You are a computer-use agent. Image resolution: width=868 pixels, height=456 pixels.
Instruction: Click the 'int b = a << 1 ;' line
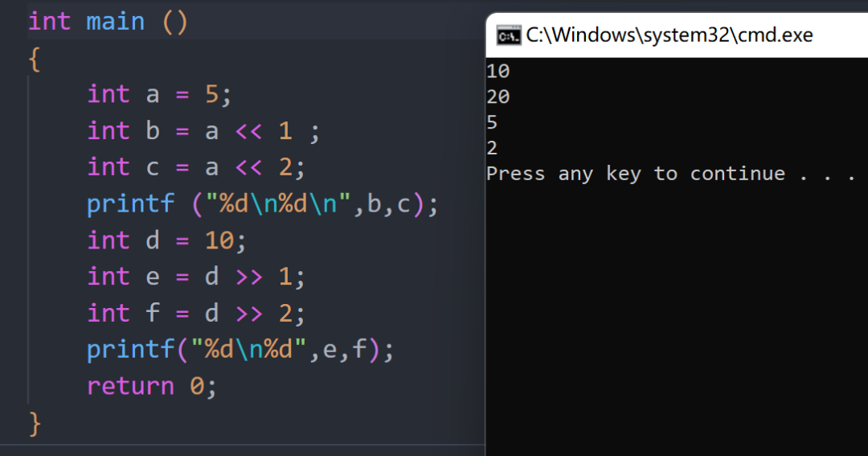pyautogui.click(x=203, y=131)
